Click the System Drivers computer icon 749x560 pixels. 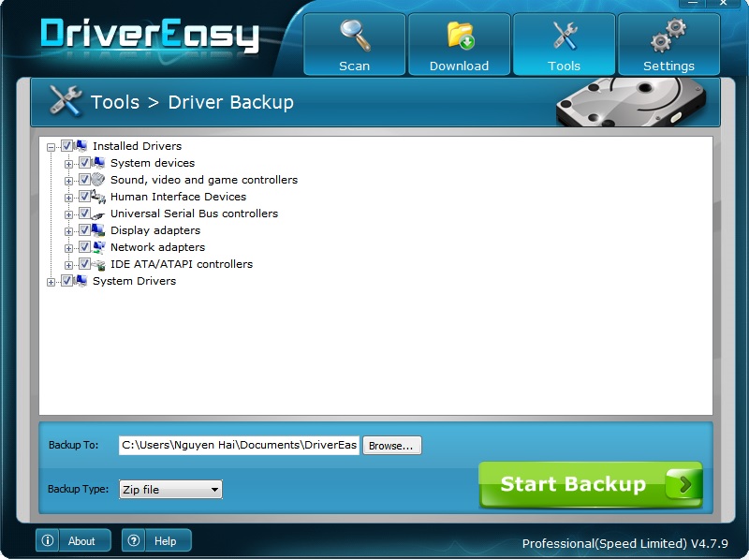(x=81, y=281)
